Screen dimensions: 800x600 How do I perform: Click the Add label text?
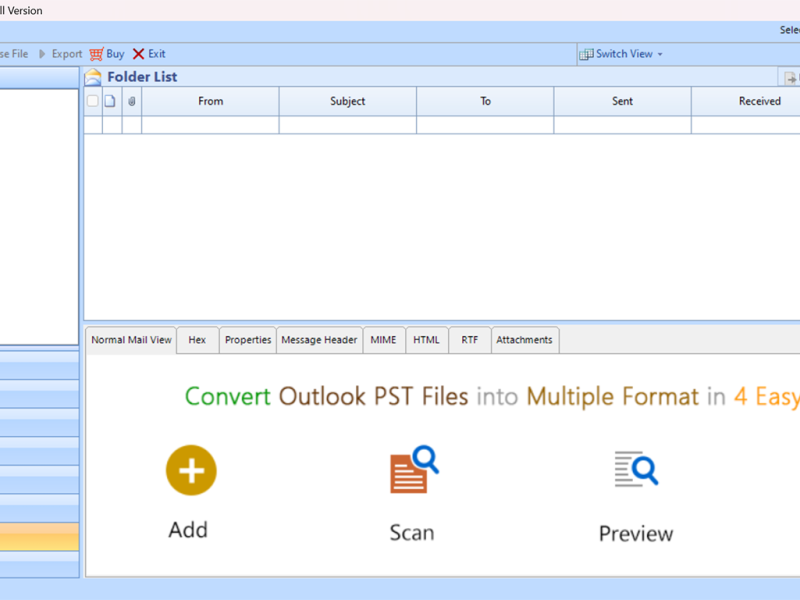click(x=188, y=530)
